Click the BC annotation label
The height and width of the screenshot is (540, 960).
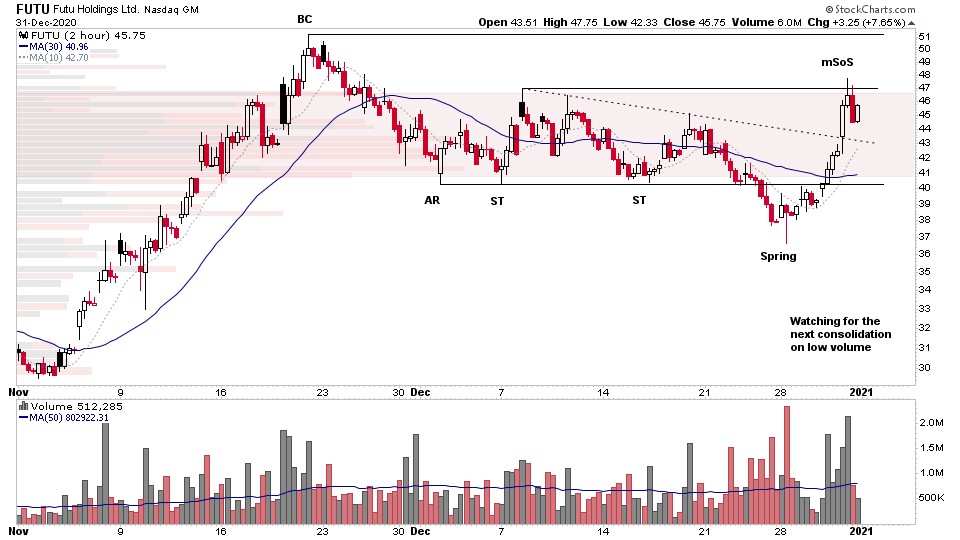tap(304, 20)
